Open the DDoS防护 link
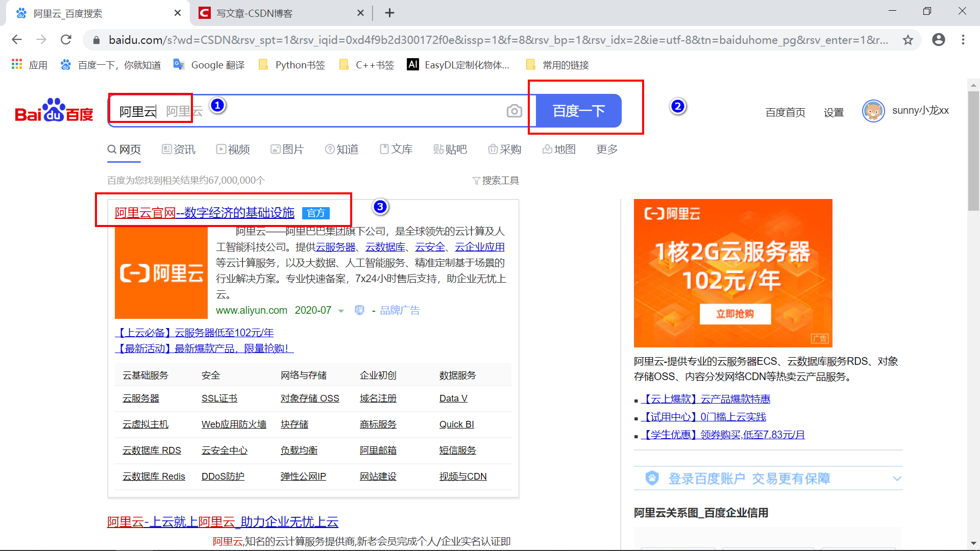Screen dimensions: 980x551 [223, 477]
